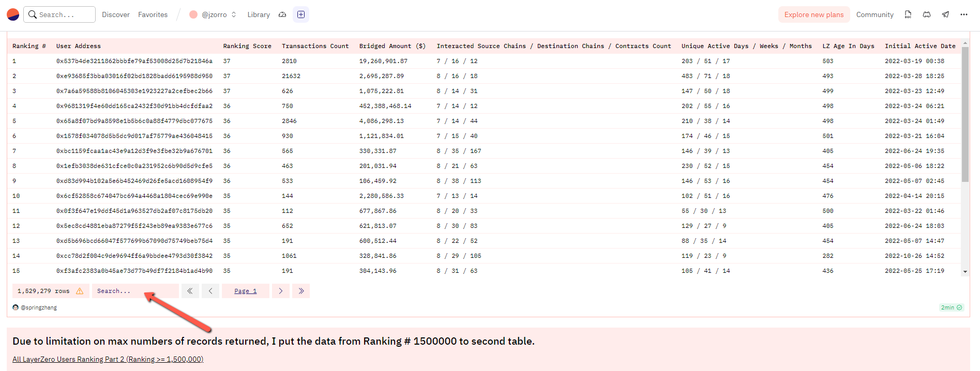980x371 pixels.
Task: Go to first page double-left arrow
Action: 190,291
